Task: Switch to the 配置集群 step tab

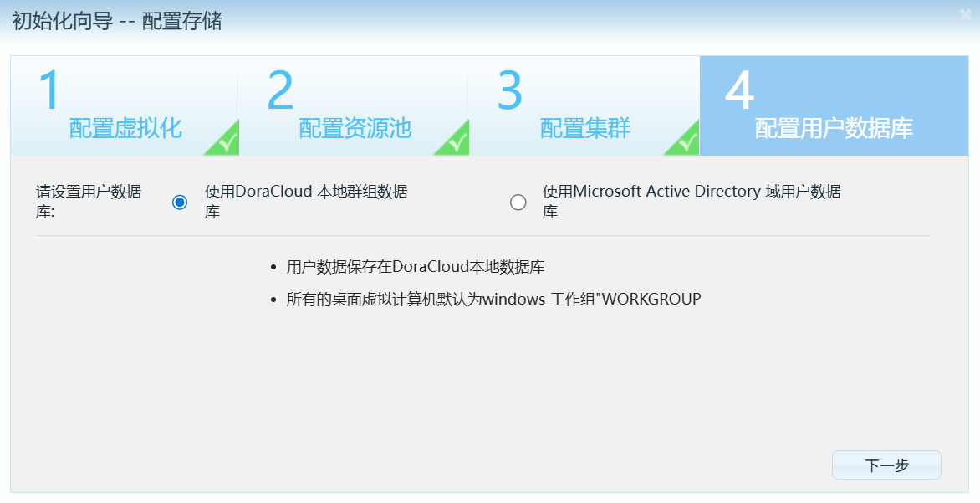Action: pos(585,128)
